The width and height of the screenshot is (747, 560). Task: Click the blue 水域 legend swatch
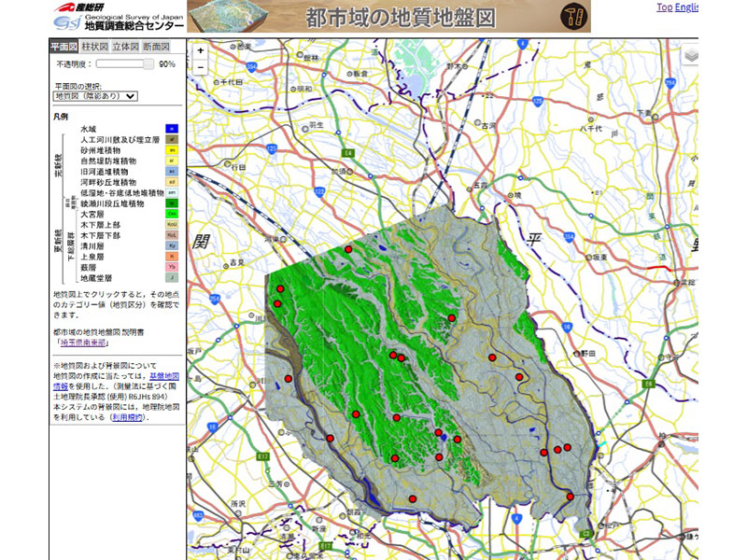click(172, 129)
